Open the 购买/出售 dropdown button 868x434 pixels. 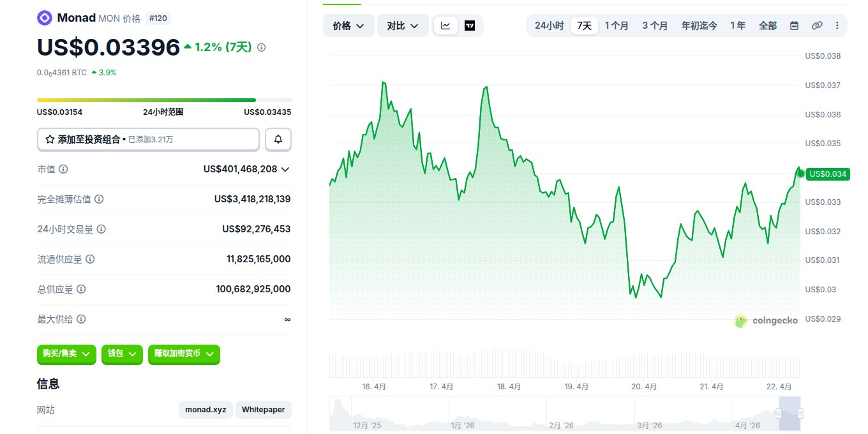point(67,354)
